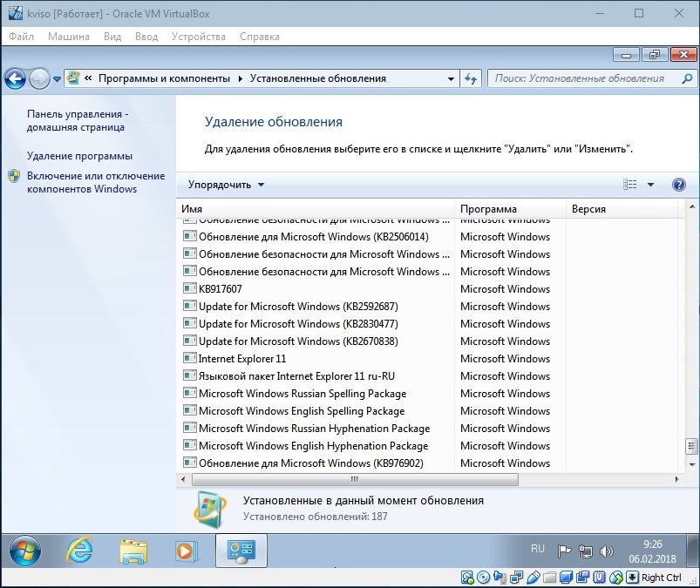Select Microsoft Windows English Hyphenation Package
The height and width of the screenshot is (588, 700).
pyautogui.click(x=313, y=446)
